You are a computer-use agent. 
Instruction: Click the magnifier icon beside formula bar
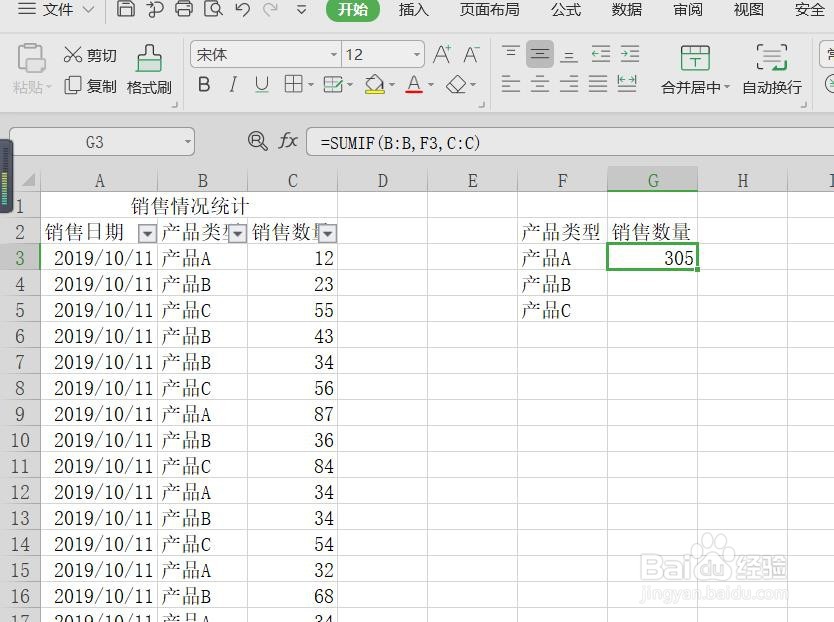tap(258, 141)
